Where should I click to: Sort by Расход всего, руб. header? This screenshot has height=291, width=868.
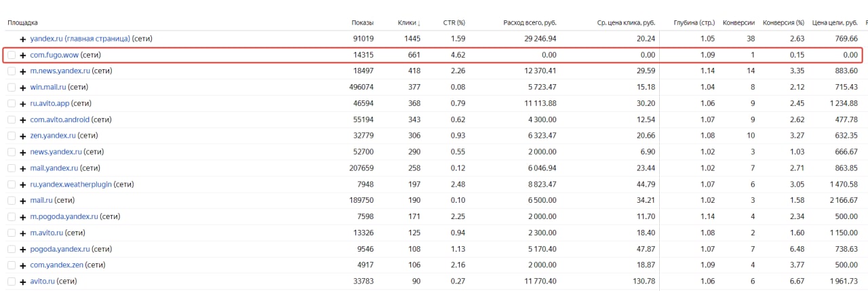[x=530, y=22]
